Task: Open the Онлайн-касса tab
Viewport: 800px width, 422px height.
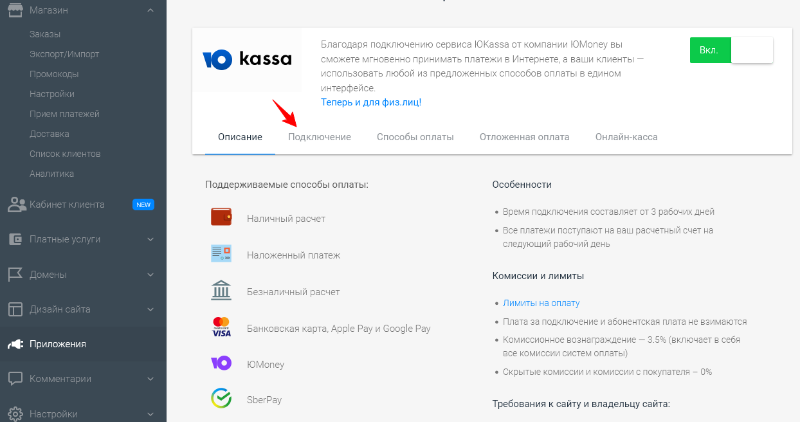Action: [x=626, y=137]
